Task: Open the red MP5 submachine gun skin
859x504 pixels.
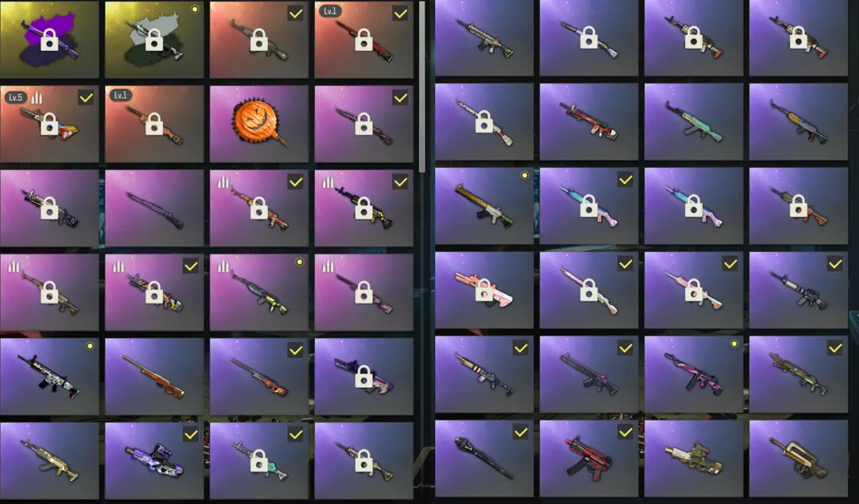Action: [589, 459]
